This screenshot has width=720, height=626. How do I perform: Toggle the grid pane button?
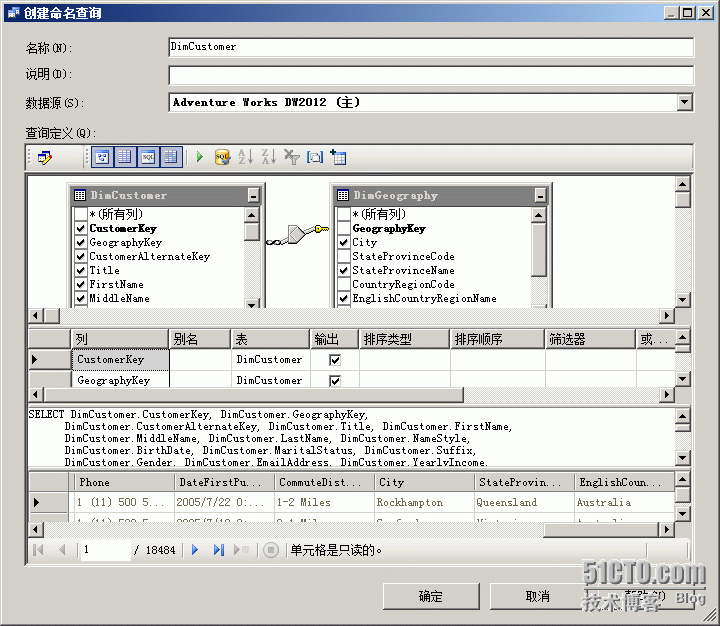pyautogui.click(x=125, y=158)
